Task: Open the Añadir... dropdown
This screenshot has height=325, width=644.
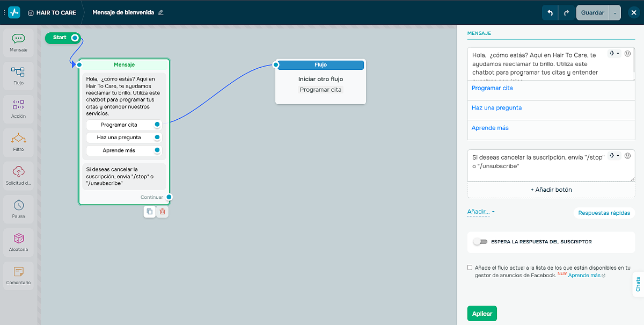Action: (481, 212)
